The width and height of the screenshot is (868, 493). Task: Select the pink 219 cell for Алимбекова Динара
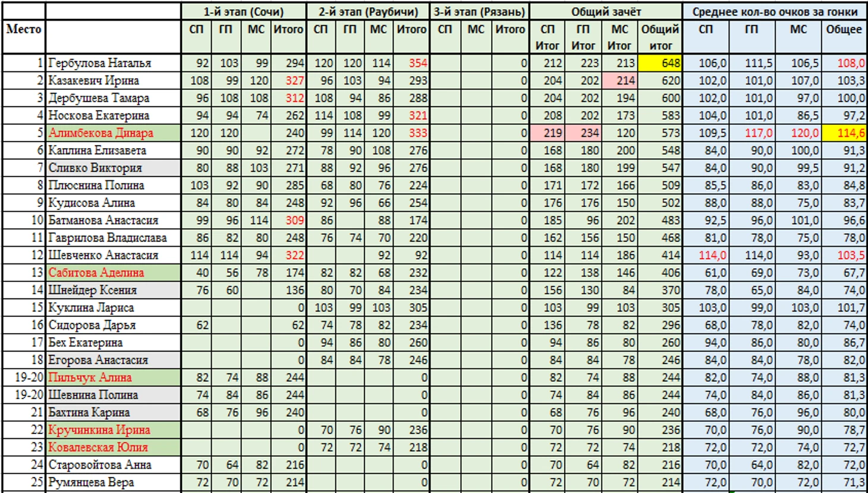[x=548, y=133]
